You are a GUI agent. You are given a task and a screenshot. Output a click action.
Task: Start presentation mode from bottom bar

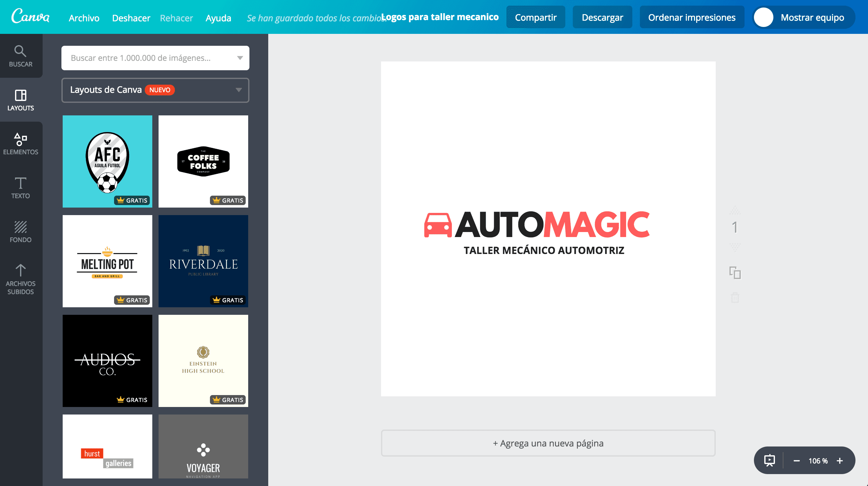770,460
